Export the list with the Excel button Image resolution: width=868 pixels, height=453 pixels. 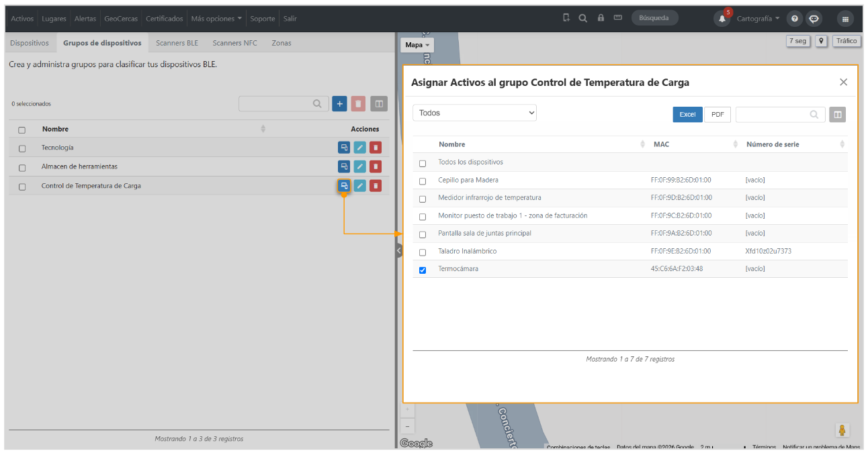[687, 115]
